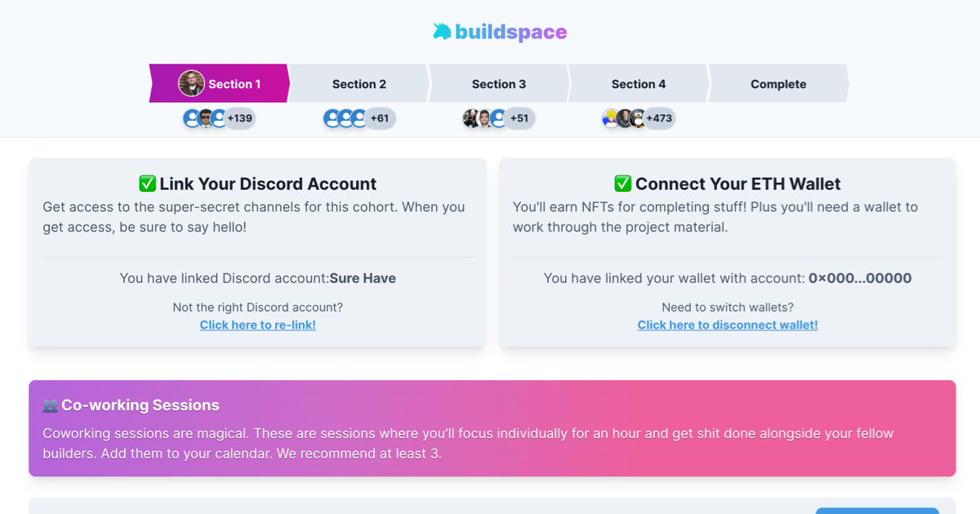
Task: Click the +473 participants badge under Section 4
Action: pos(659,118)
